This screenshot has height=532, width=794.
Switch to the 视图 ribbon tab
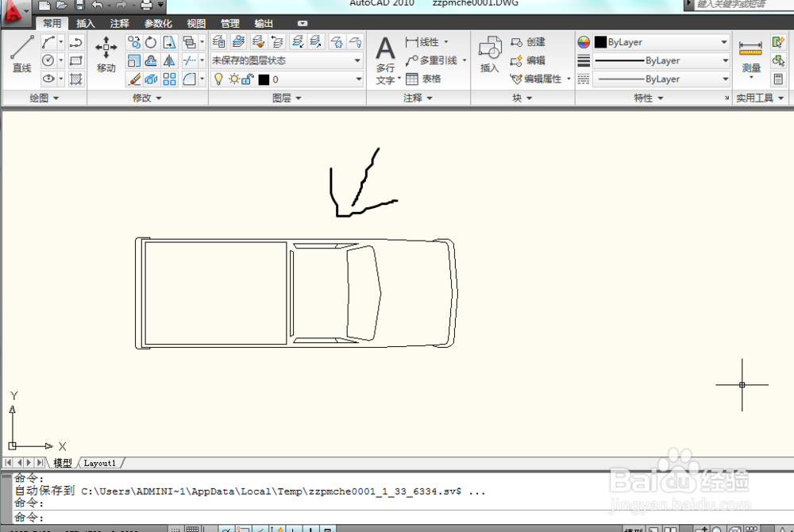coord(196,23)
